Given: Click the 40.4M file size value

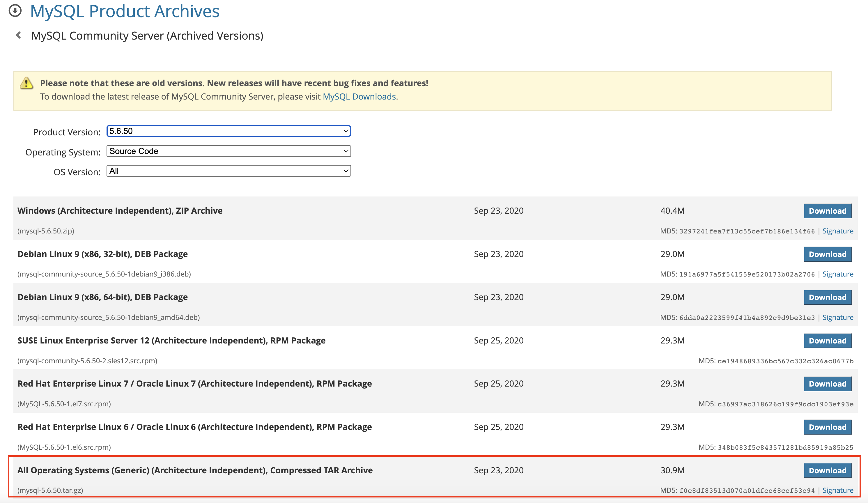Looking at the screenshot, I should click(x=672, y=210).
